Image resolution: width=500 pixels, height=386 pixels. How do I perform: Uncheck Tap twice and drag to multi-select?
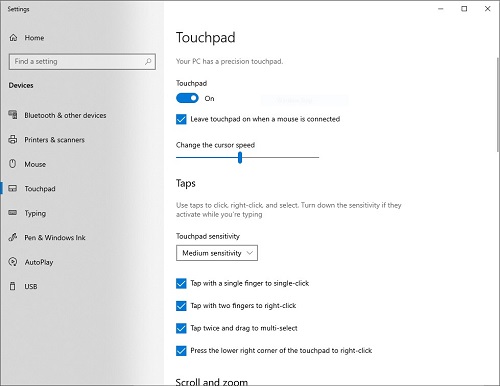(181, 328)
